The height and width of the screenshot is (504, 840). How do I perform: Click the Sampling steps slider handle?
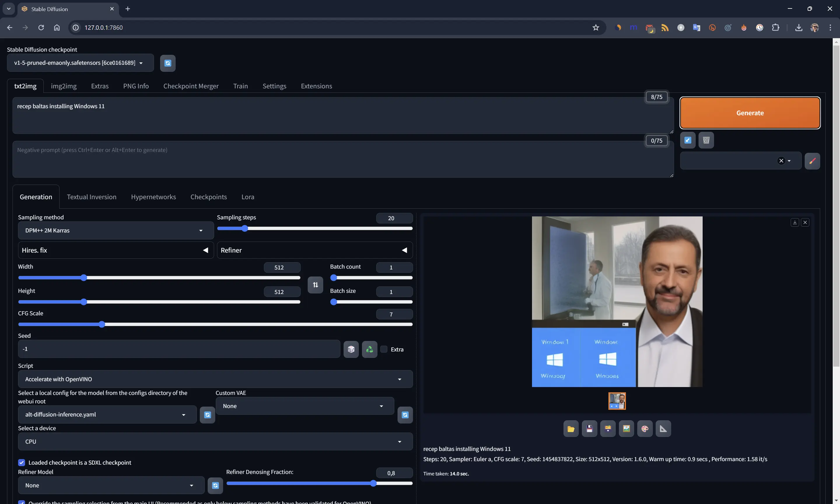(x=244, y=229)
